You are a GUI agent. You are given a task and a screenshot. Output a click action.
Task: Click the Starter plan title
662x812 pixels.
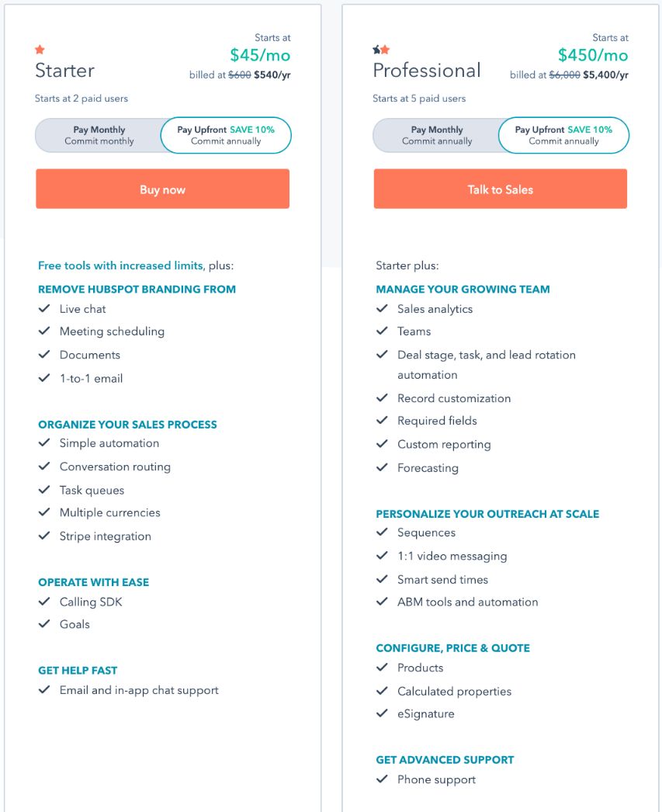[x=64, y=71]
